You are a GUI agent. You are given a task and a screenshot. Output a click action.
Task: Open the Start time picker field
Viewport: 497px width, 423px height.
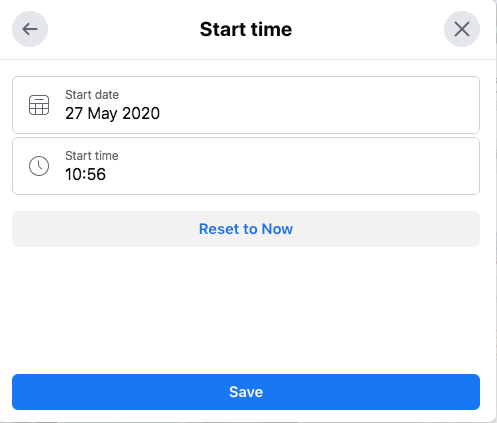pos(246,166)
